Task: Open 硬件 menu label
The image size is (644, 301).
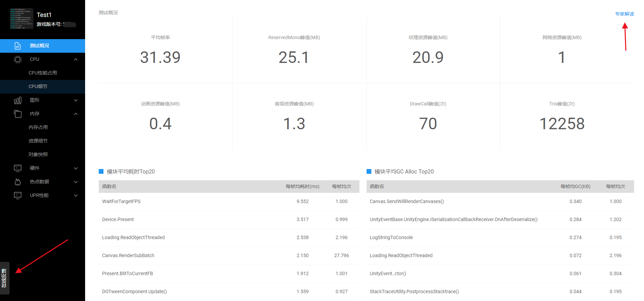Action: click(x=35, y=168)
